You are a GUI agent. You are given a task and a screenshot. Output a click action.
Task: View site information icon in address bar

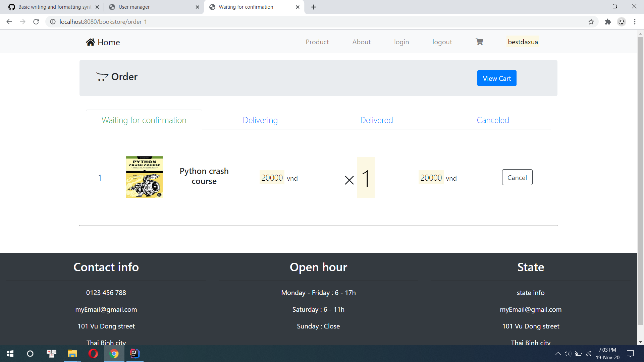pyautogui.click(x=53, y=22)
